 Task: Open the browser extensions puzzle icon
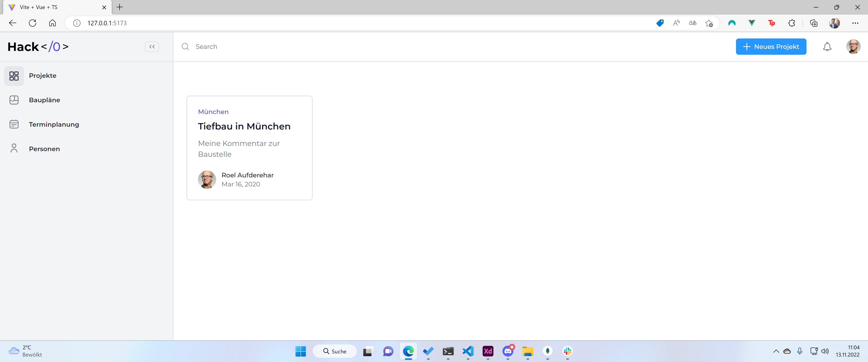[792, 23]
